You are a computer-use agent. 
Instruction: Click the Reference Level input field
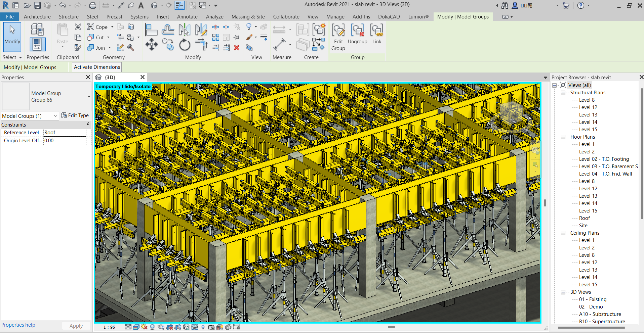65,133
